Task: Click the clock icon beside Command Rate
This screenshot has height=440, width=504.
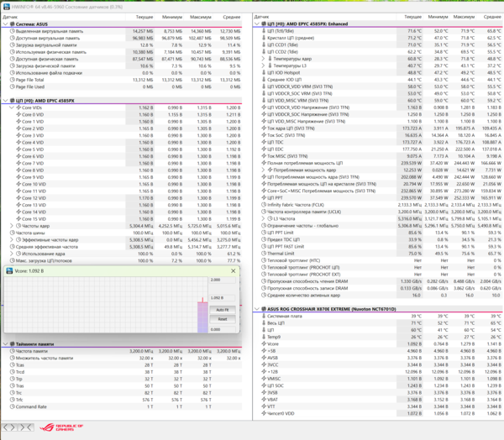Action: [x=13, y=406]
